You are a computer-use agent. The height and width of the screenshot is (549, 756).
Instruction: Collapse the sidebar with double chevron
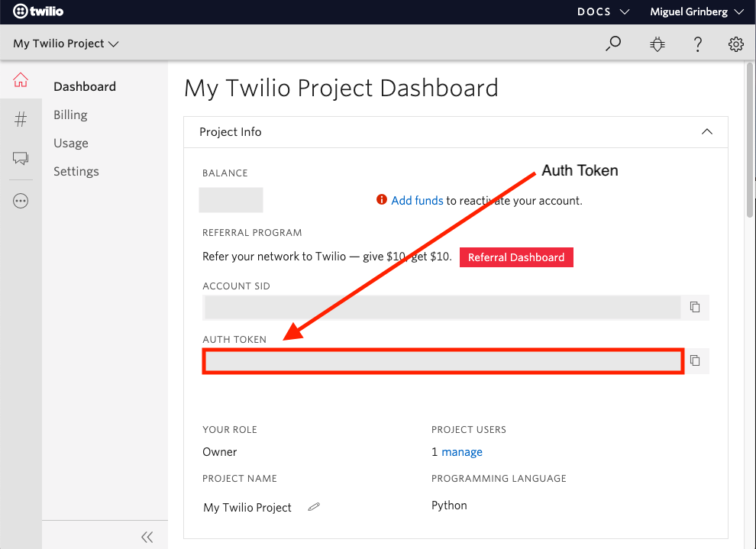pyautogui.click(x=147, y=537)
